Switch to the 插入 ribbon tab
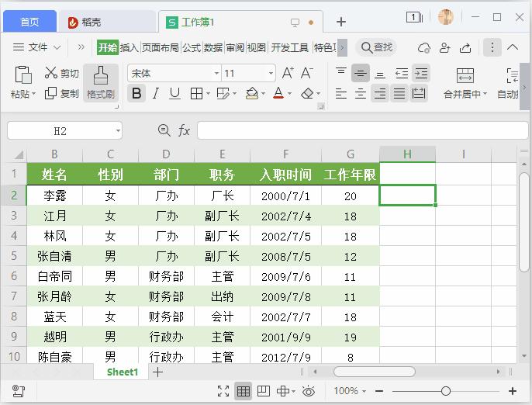 (129, 47)
